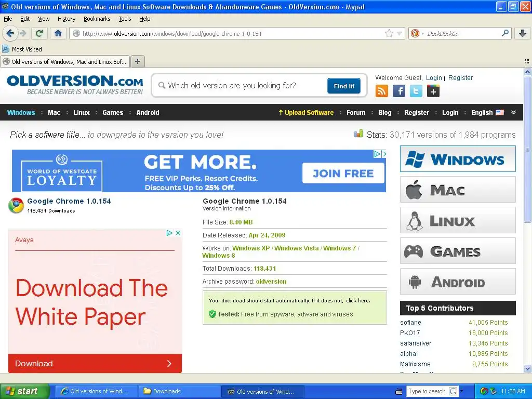Select Mac in the navigation bar
Image resolution: width=532 pixels, height=399 pixels.
[x=54, y=112]
